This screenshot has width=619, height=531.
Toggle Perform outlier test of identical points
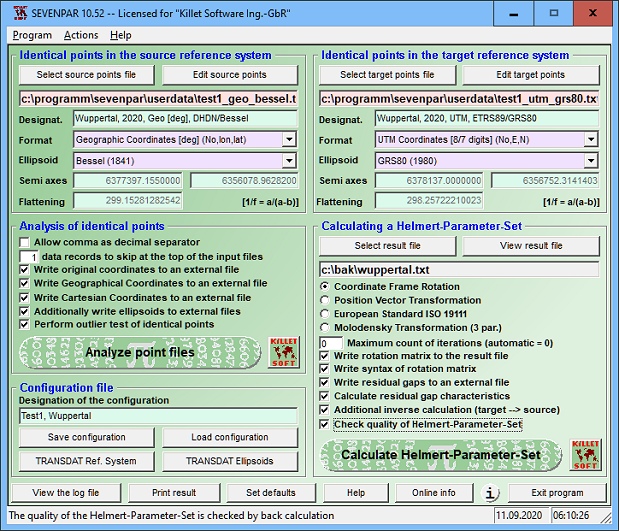point(24,325)
